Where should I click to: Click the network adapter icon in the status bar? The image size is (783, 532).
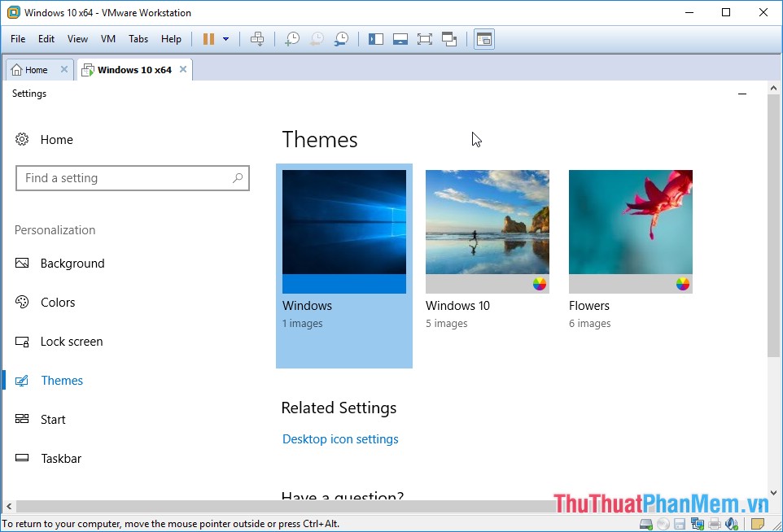tap(697, 523)
